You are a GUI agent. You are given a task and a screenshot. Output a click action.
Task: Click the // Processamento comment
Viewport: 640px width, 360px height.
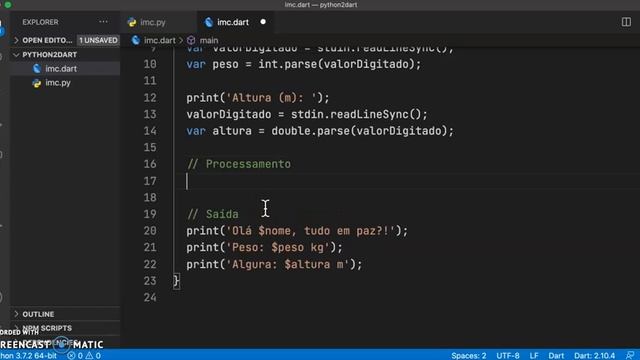coord(239,164)
